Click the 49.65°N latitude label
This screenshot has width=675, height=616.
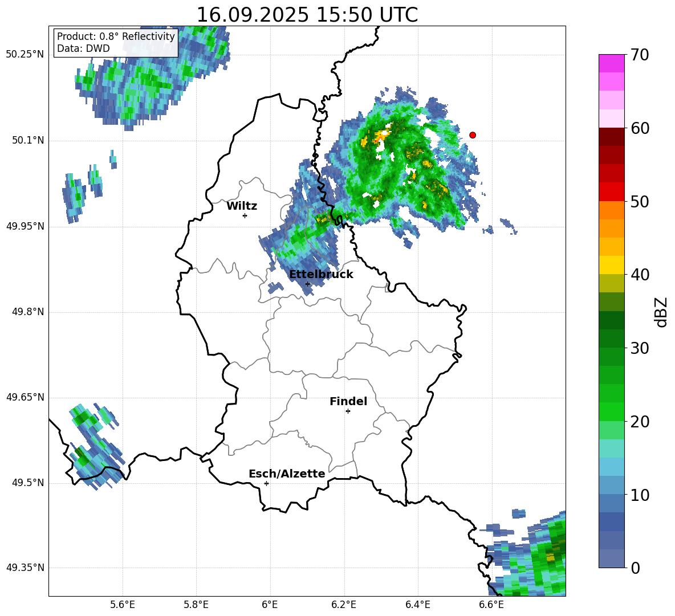pyautogui.click(x=25, y=397)
